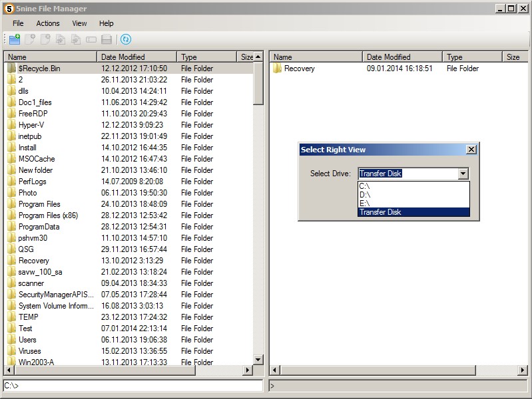
Task: Click the folder icon next to FreeRDP
Action: pyautogui.click(x=11, y=114)
